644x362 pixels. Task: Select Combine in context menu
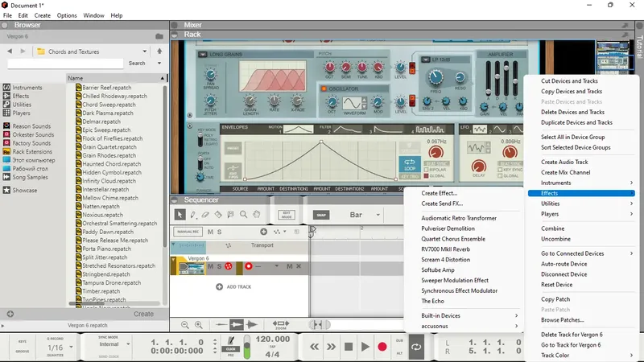pos(552,228)
